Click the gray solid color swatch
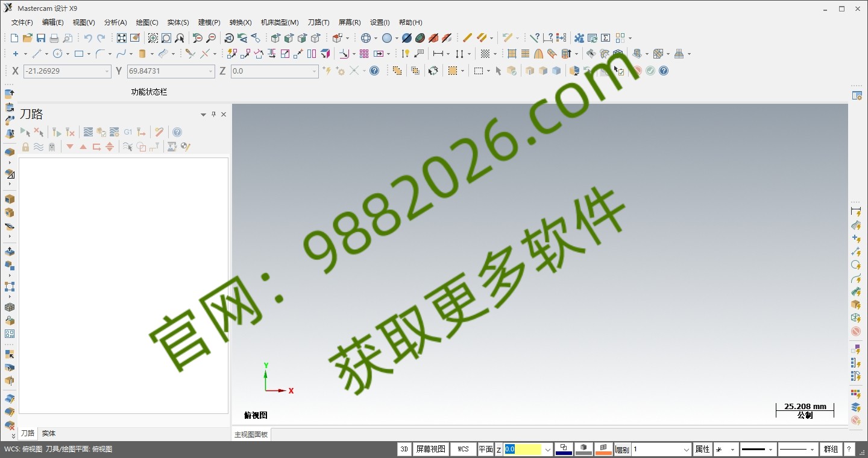 pos(583,449)
